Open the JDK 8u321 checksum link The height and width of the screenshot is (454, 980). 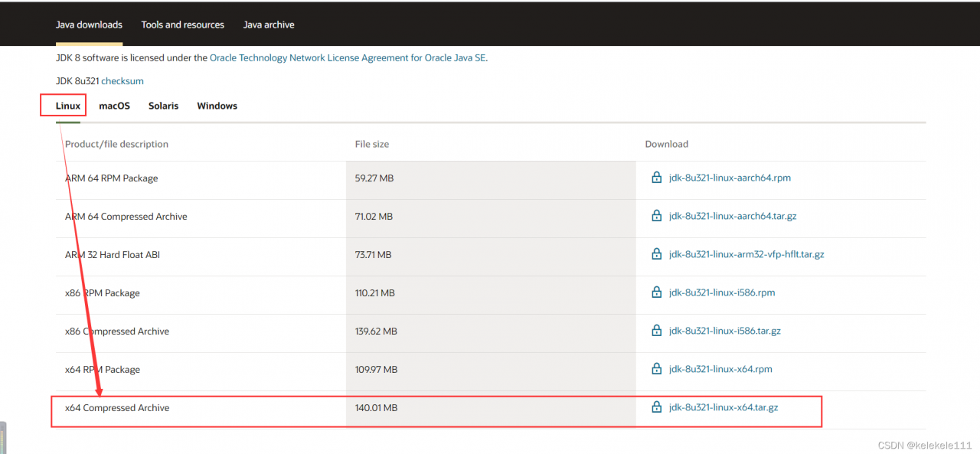tap(122, 80)
